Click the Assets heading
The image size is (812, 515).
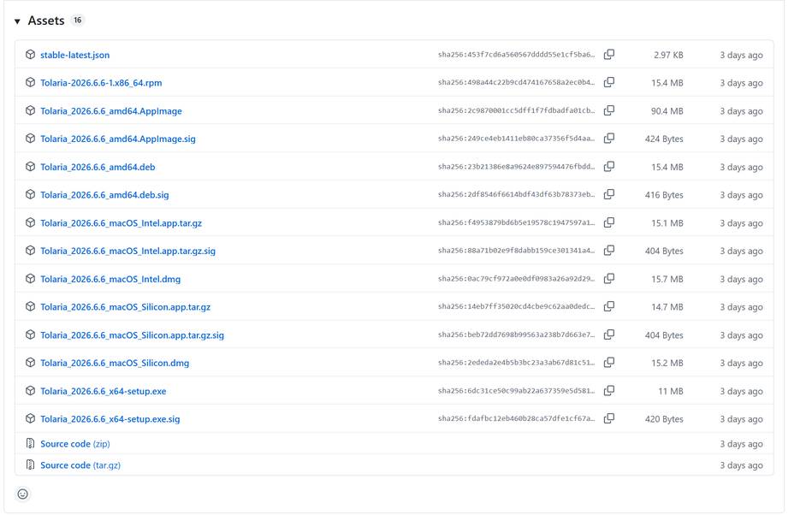click(x=46, y=21)
